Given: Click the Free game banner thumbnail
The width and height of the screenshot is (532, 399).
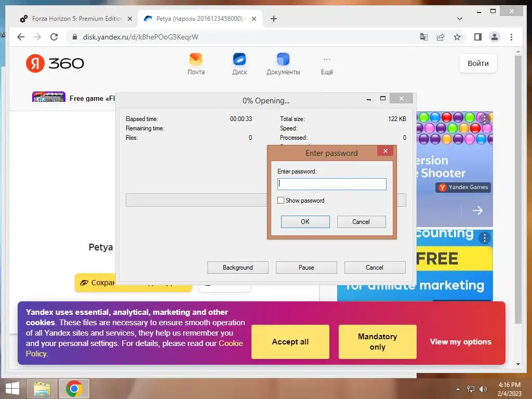Looking at the screenshot, I should [48, 97].
